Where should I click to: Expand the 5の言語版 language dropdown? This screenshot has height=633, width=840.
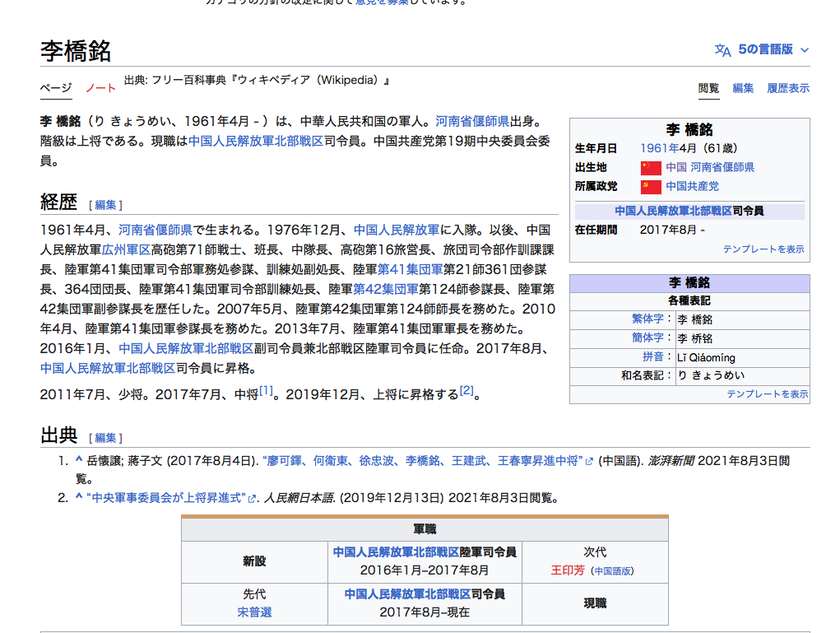coord(773,50)
